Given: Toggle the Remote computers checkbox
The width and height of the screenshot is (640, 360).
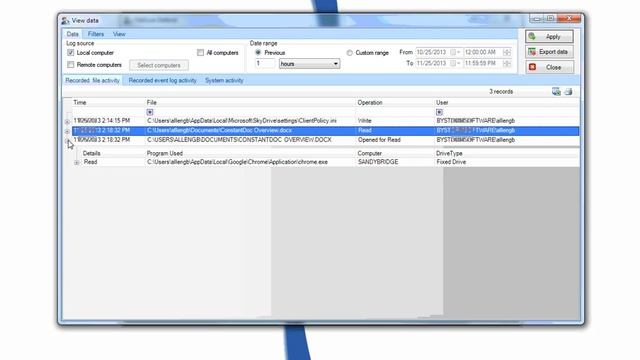Looking at the screenshot, I should 71,65.
